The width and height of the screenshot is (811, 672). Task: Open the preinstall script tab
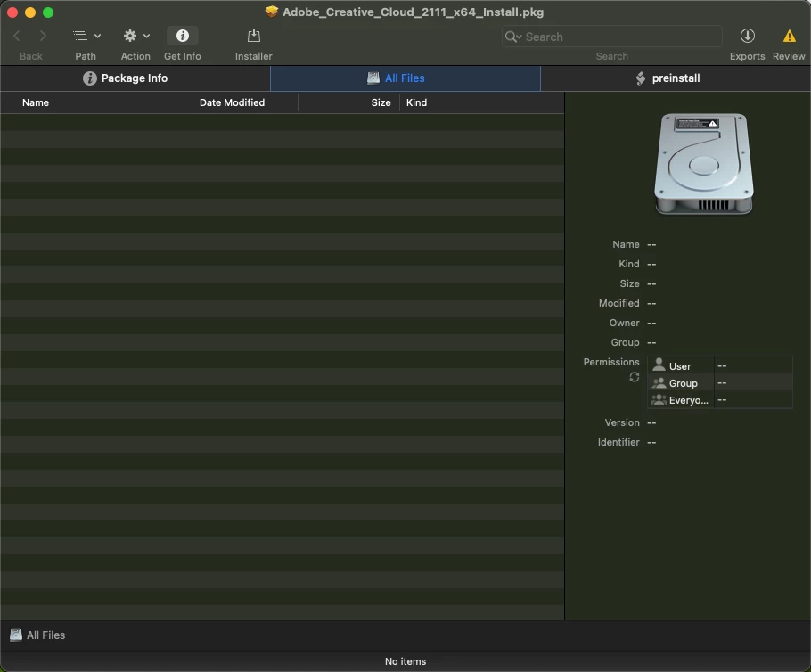click(x=676, y=78)
